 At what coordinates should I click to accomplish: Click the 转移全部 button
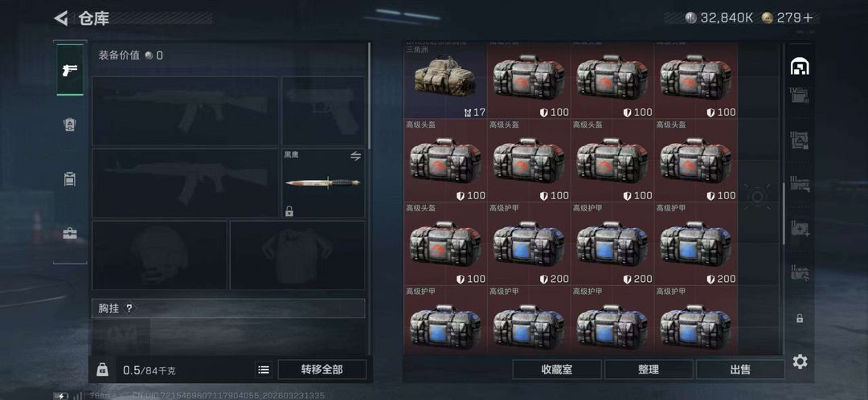click(x=322, y=369)
